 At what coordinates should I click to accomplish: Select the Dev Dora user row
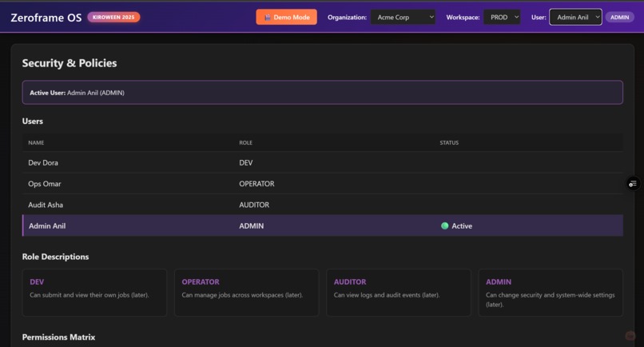(323, 162)
